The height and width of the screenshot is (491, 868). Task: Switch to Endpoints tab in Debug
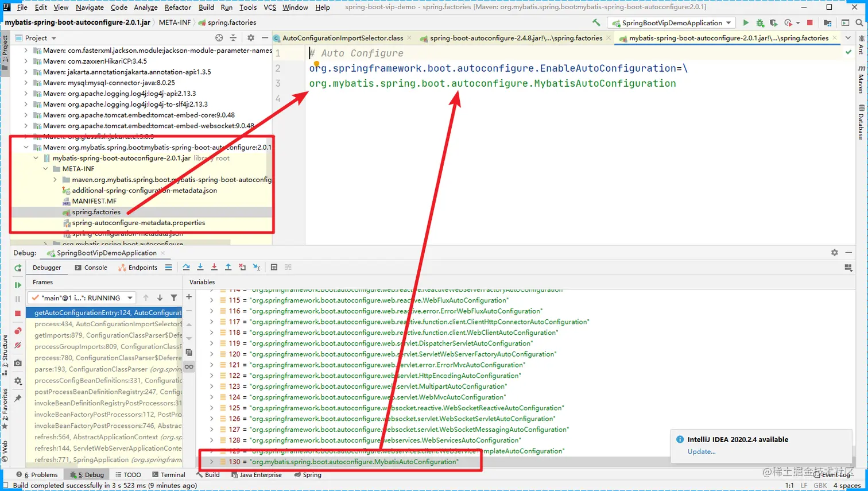pos(138,268)
